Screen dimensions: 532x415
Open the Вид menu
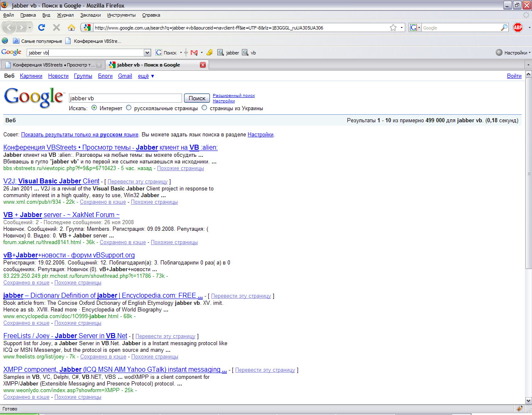46,15
